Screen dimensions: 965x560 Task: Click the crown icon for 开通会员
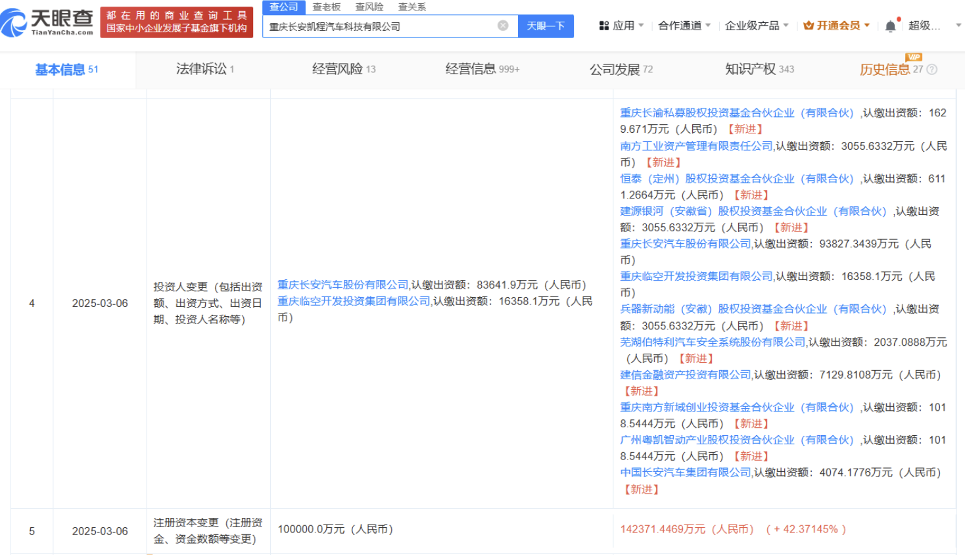pos(809,26)
